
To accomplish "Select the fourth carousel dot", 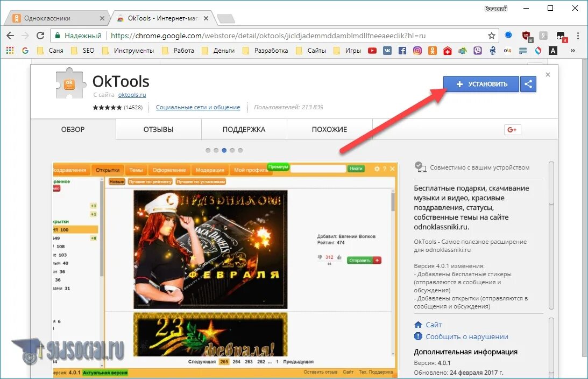I will click(232, 151).
